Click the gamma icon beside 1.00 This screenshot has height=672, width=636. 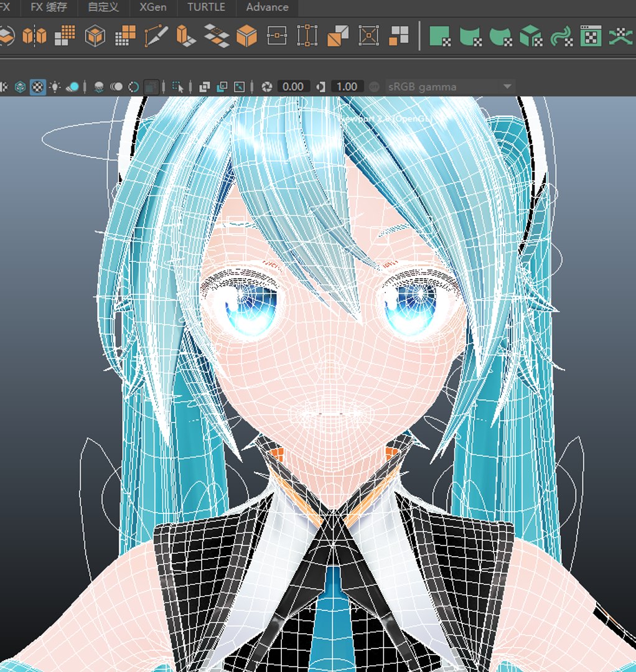pyautogui.click(x=320, y=87)
